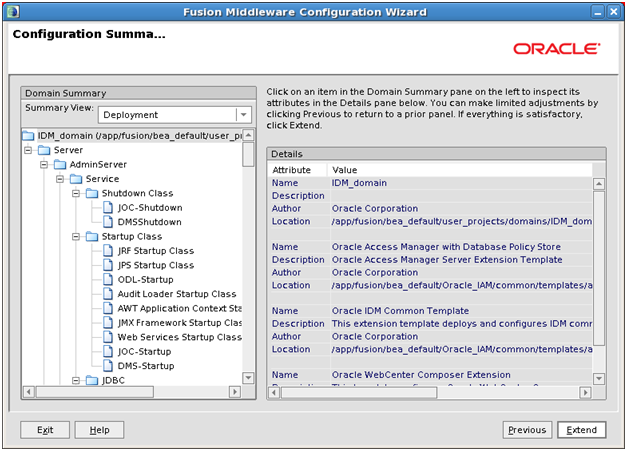627x451 pixels.
Task: Click the Startup Class folder icon
Action: click(92, 237)
